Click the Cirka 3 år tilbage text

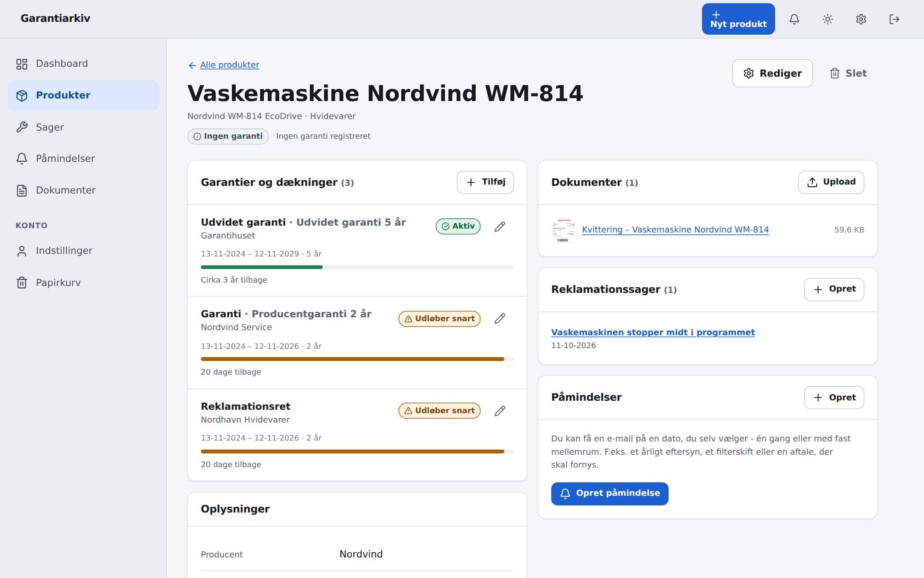[x=234, y=280]
